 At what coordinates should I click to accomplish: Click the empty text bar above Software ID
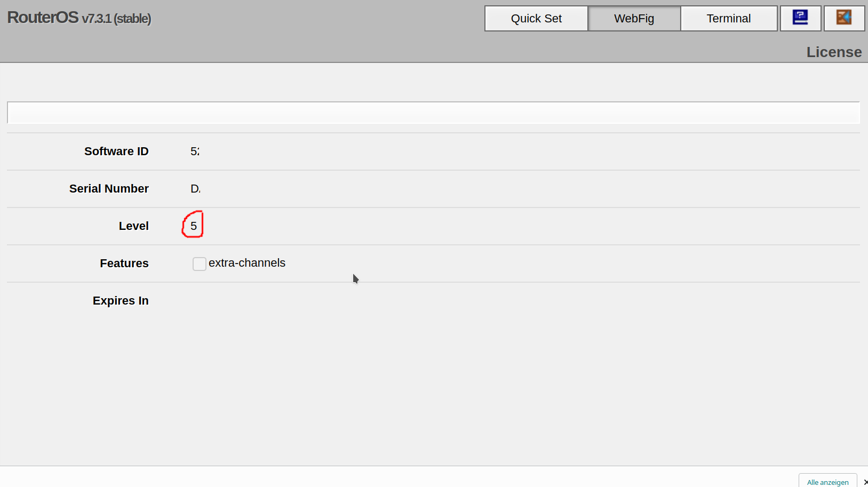433,113
